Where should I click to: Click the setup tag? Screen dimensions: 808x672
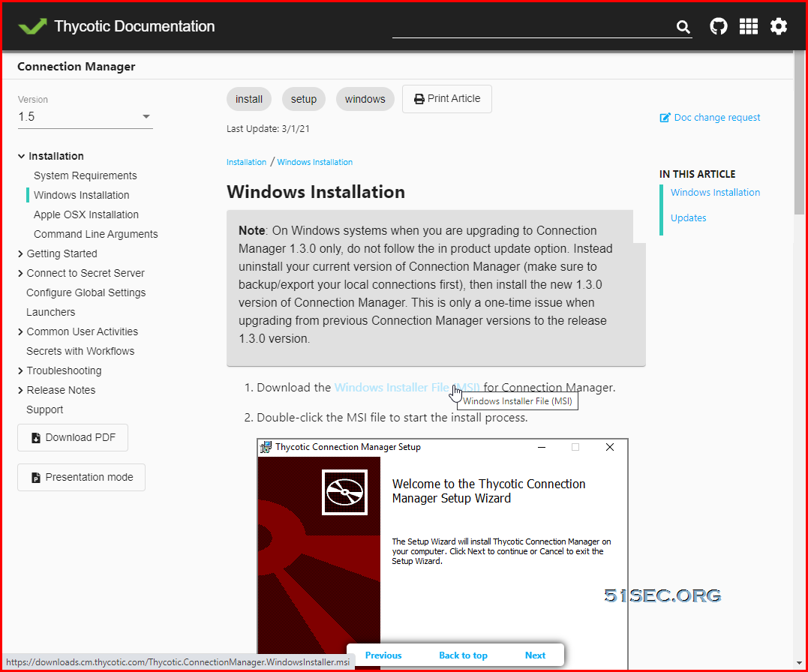[x=304, y=99]
